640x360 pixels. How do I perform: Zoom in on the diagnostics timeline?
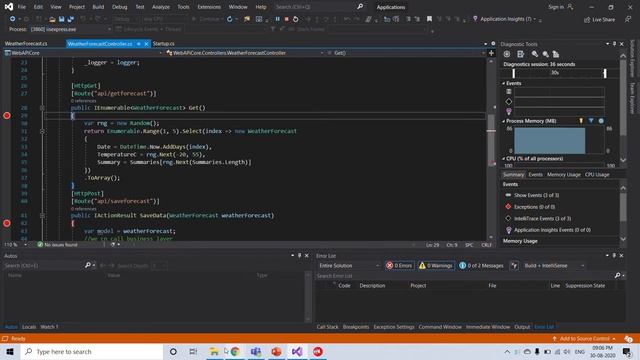point(535,54)
